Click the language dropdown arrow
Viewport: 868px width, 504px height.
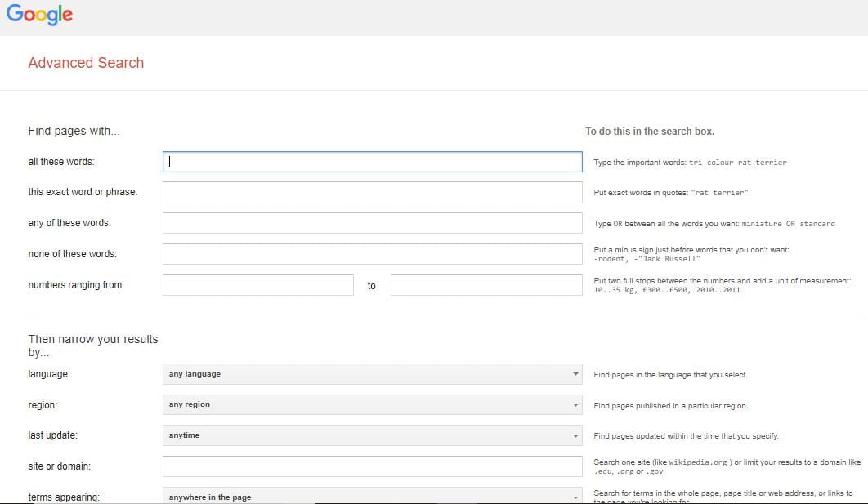click(x=574, y=374)
